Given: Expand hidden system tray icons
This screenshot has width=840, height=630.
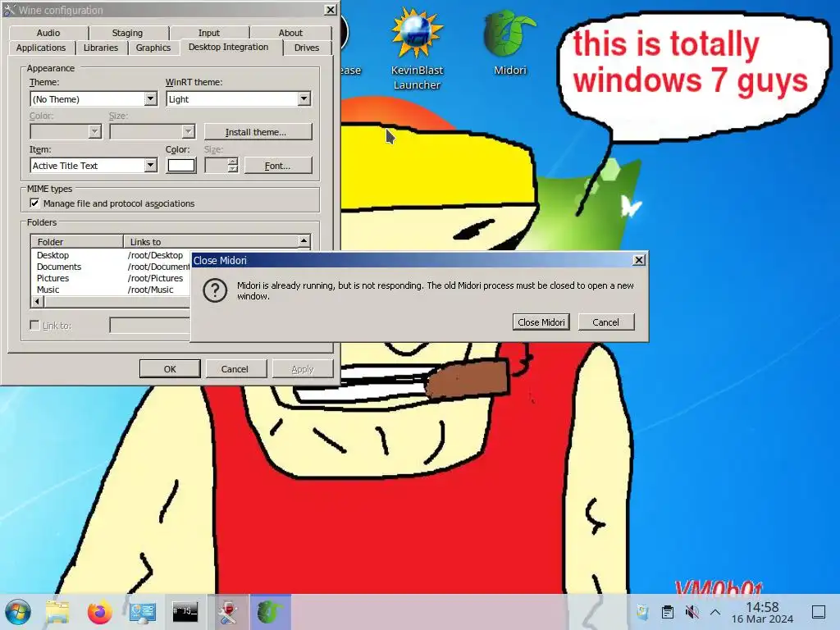Looking at the screenshot, I should point(715,612).
